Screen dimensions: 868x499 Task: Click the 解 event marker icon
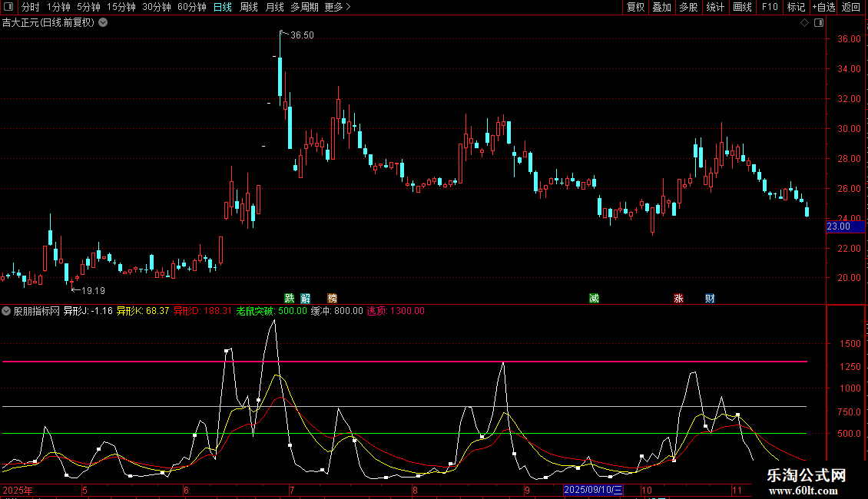(305, 298)
